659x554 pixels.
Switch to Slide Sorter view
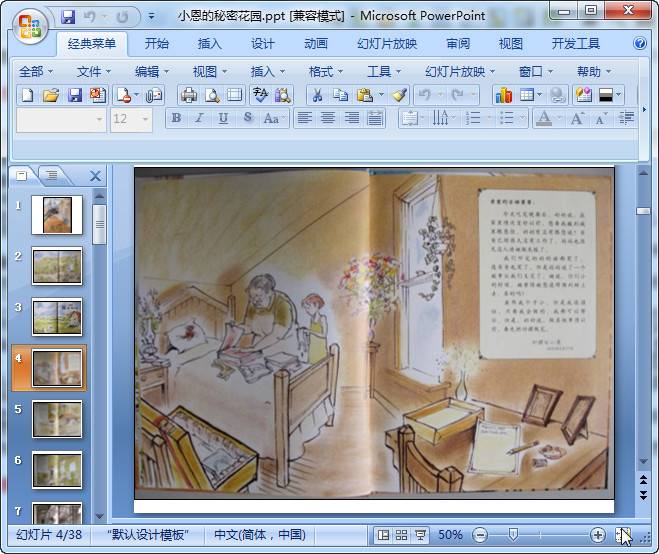point(401,535)
